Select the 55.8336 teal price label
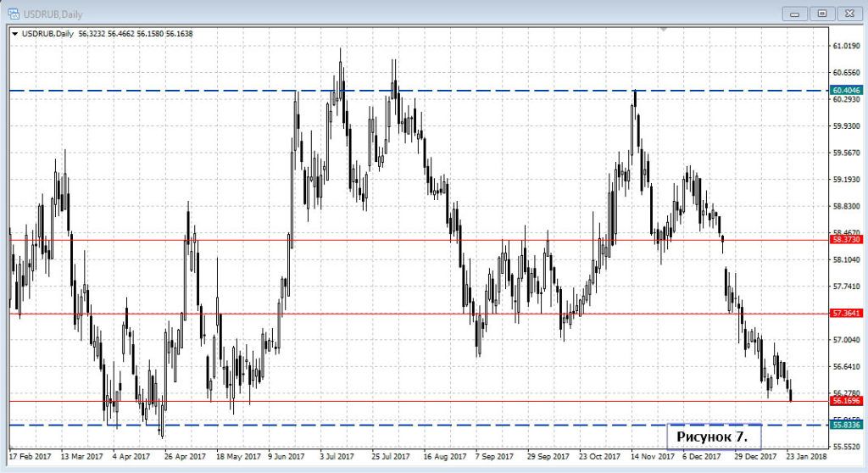 coord(846,425)
